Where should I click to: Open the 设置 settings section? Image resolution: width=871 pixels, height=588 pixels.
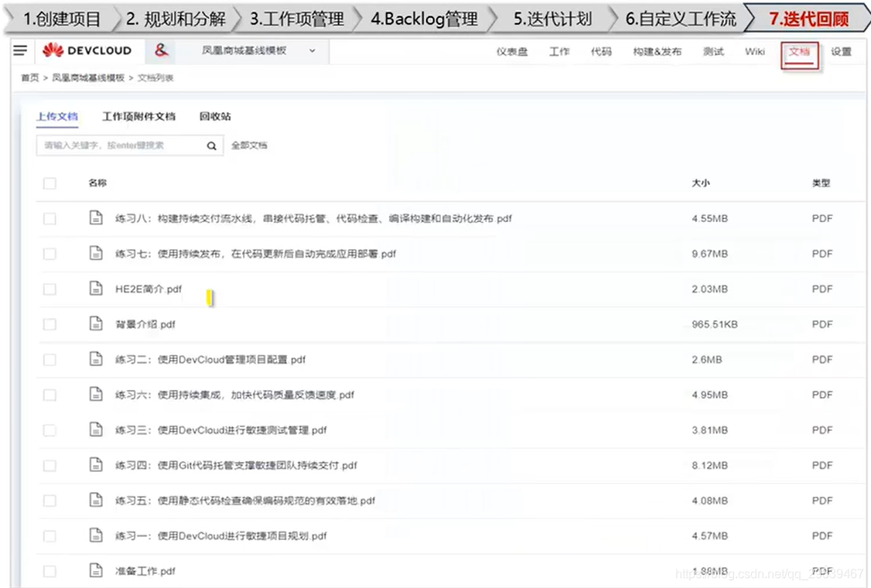click(x=842, y=51)
